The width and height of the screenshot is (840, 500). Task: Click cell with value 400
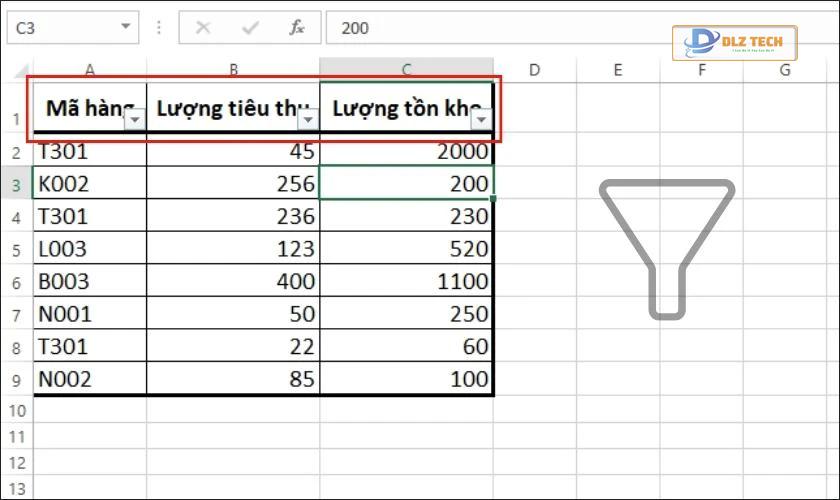point(233,281)
